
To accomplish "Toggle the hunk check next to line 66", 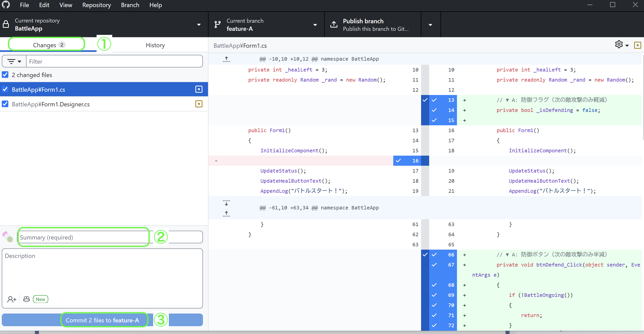I will pyautogui.click(x=425, y=254).
